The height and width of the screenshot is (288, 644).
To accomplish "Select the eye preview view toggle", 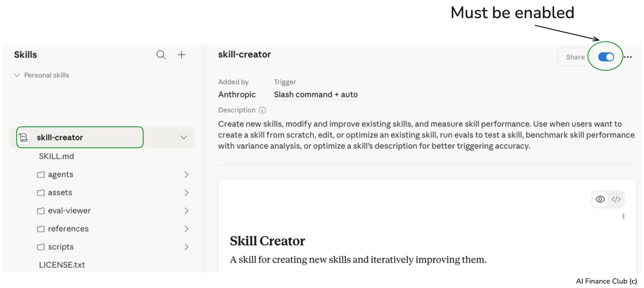I will click(x=600, y=199).
